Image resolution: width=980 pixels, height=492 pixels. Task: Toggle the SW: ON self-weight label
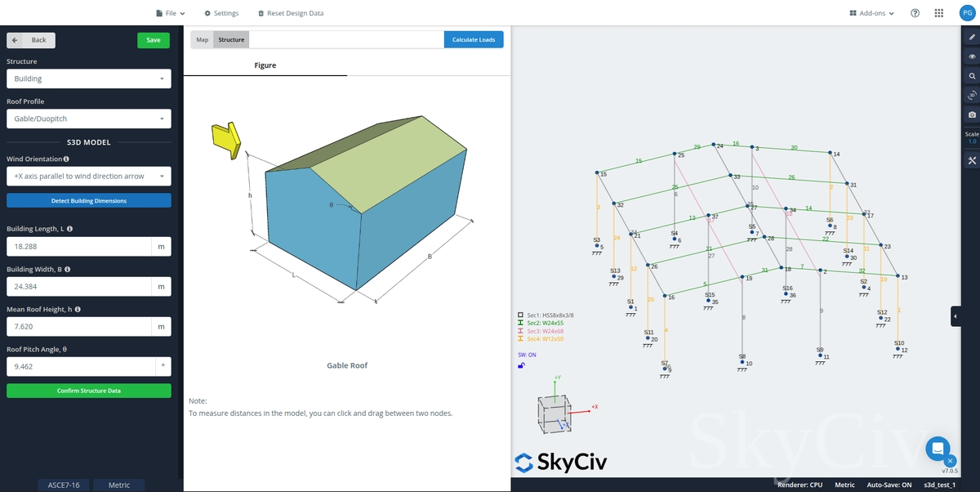click(527, 355)
